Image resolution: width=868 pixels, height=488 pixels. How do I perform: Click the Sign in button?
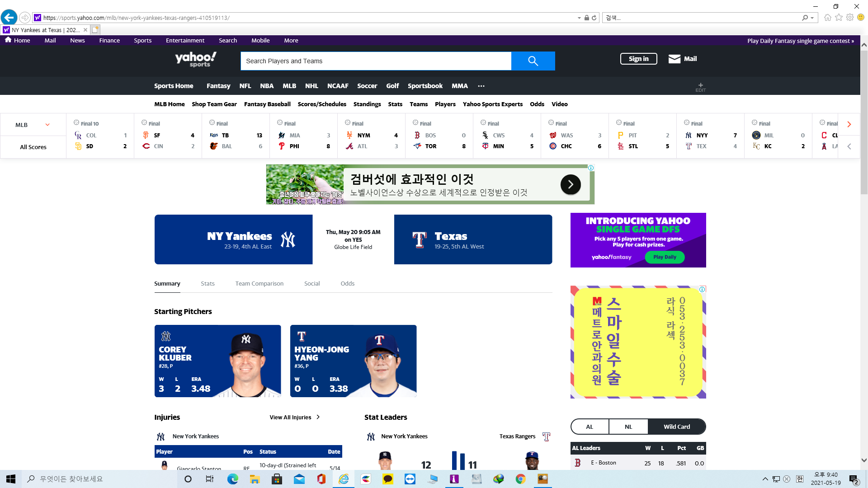pyautogui.click(x=638, y=59)
